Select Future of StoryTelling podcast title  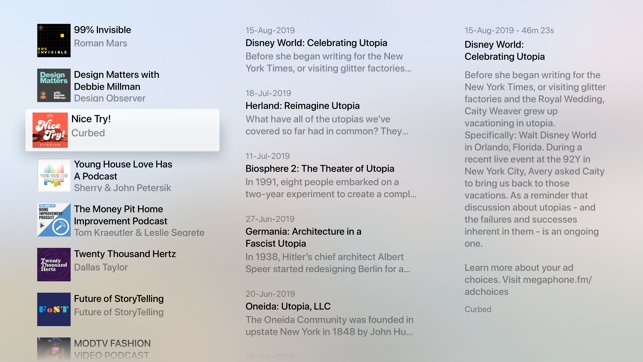tap(119, 298)
